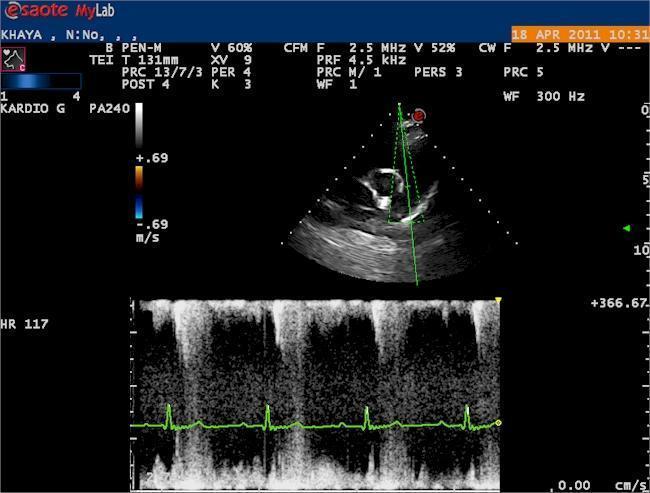Click the blue negative velocity color bar
This screenshot has width=650, height=493.
click(139, 206)
